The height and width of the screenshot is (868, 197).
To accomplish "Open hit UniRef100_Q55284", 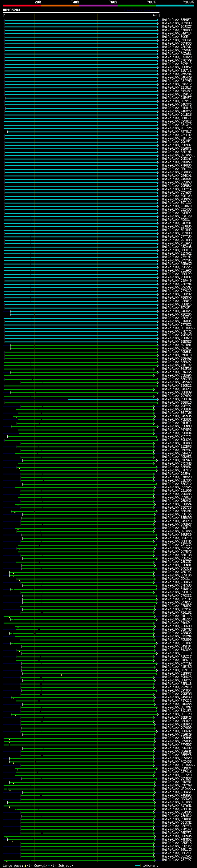I will point(176,74).
